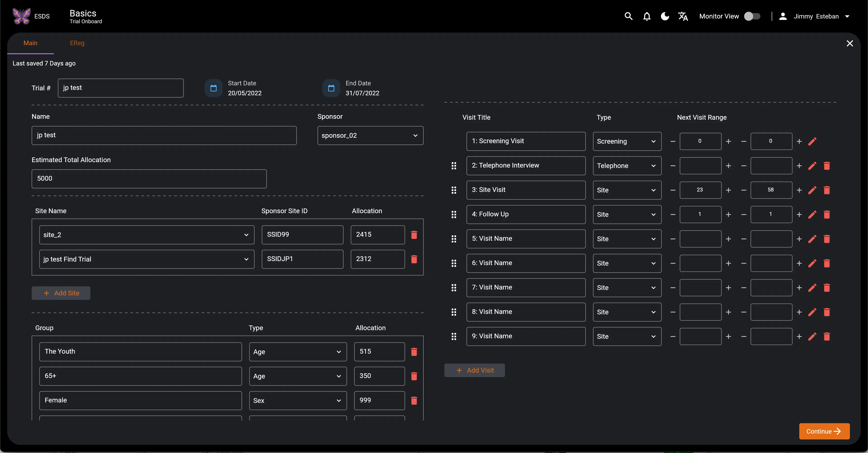Click the SSID99 sponsor site ID field
Image resolution: width=868 pixels, height=453 pixels.
click(303, 235)
